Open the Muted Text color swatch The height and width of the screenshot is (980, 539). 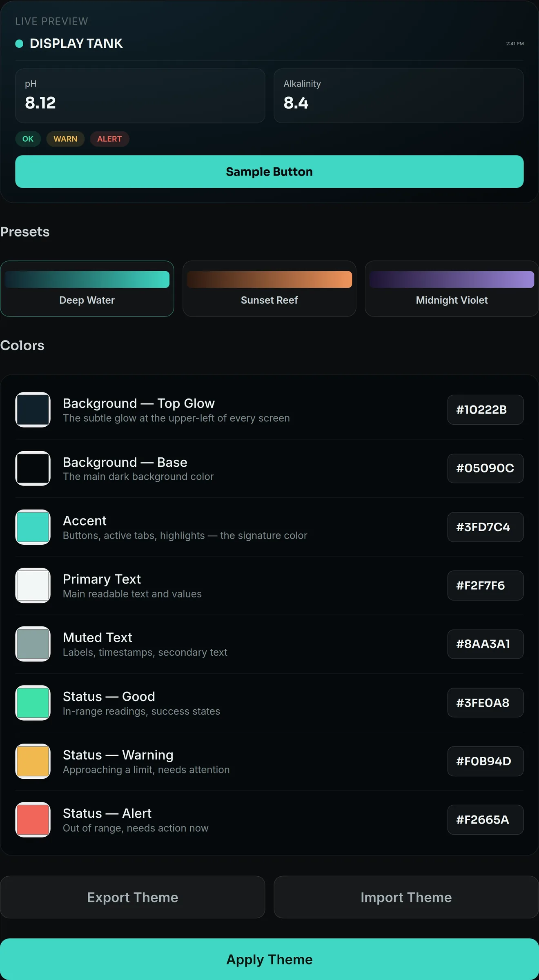point(33,644)
